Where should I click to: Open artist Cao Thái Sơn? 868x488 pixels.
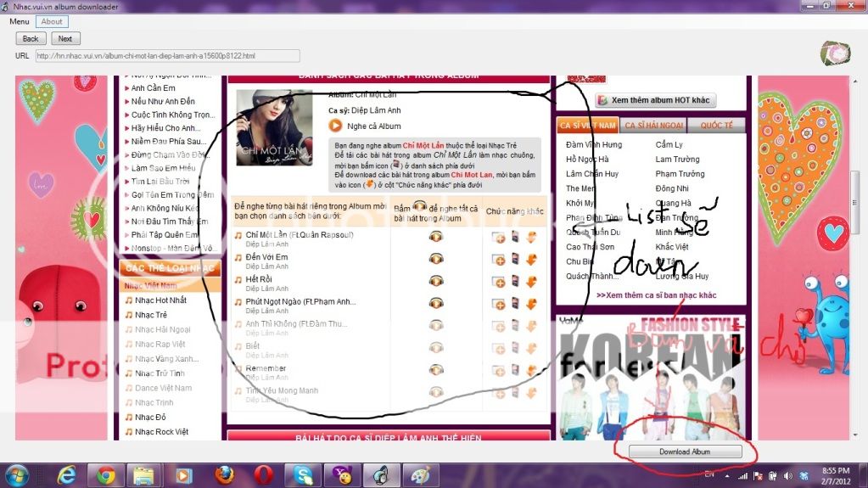pos(590,247)
